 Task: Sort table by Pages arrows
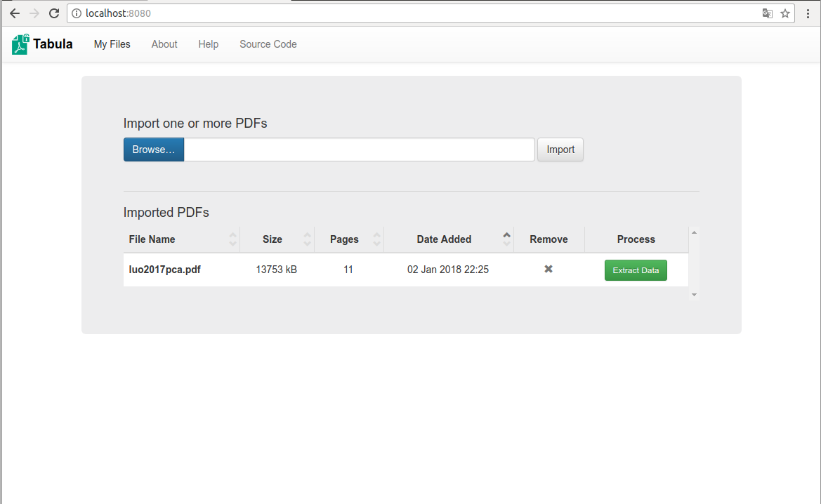pos(377,239)
